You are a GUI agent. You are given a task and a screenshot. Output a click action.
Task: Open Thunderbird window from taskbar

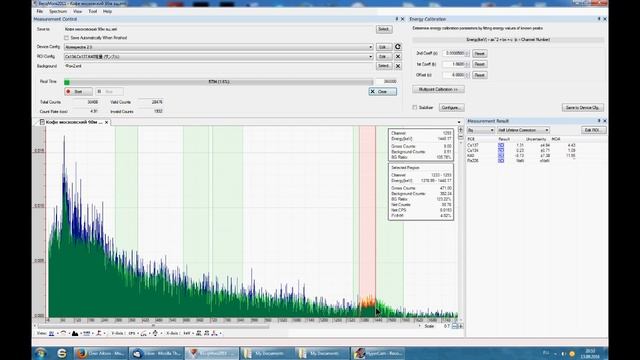click(x=156, y=353)
